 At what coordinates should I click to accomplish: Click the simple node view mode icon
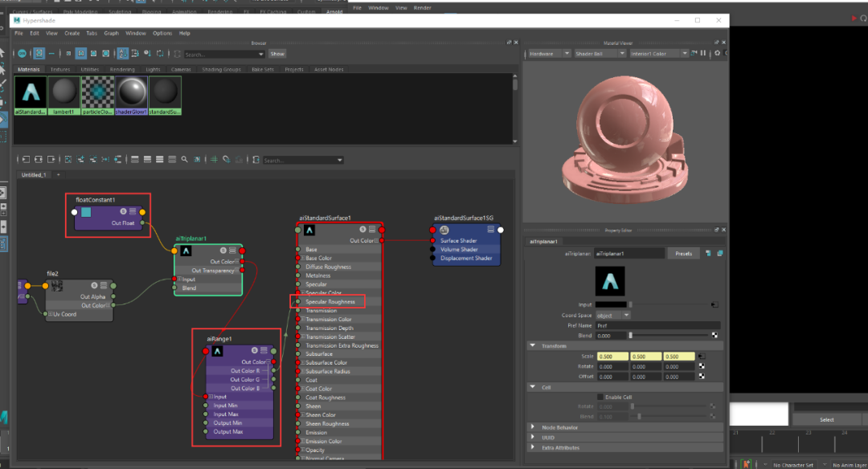(134, 159)
